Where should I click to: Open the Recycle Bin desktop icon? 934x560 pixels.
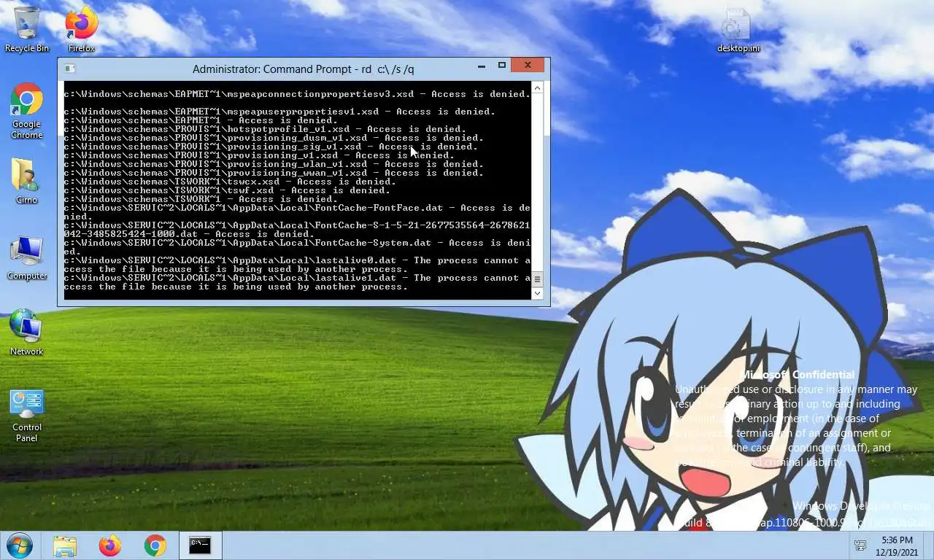pyautogui.click(x=27, y=30)
